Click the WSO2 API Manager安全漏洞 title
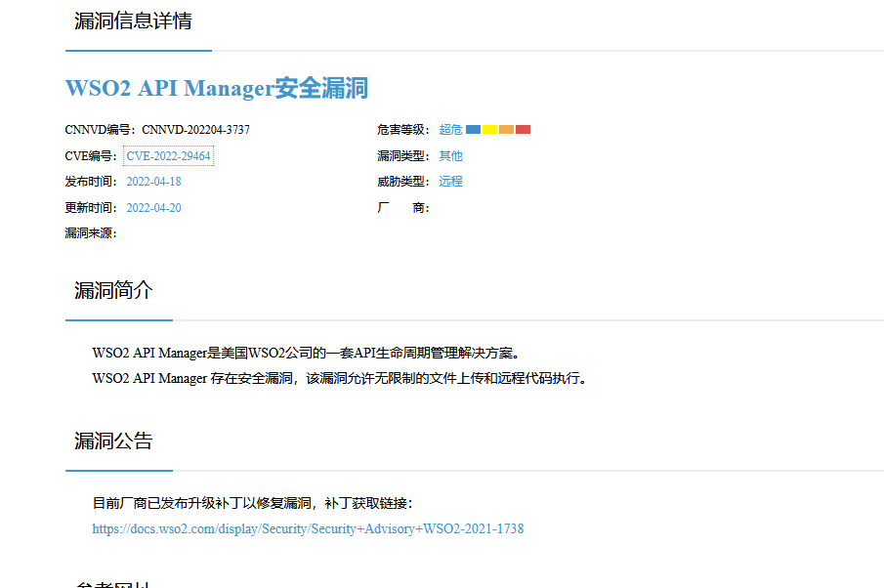 (x=217, y=88)
